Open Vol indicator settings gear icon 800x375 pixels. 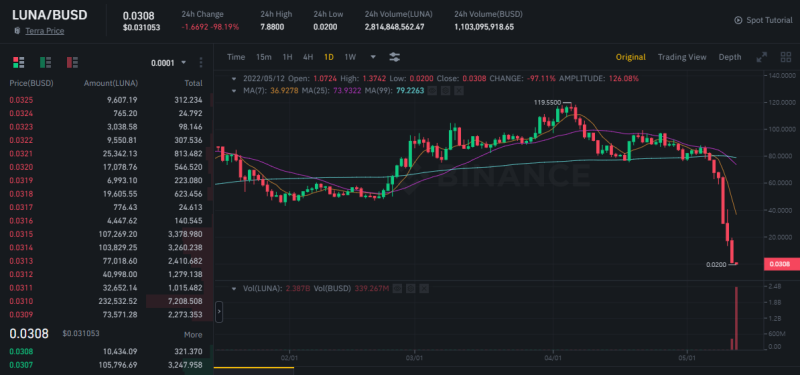[411, 288]
